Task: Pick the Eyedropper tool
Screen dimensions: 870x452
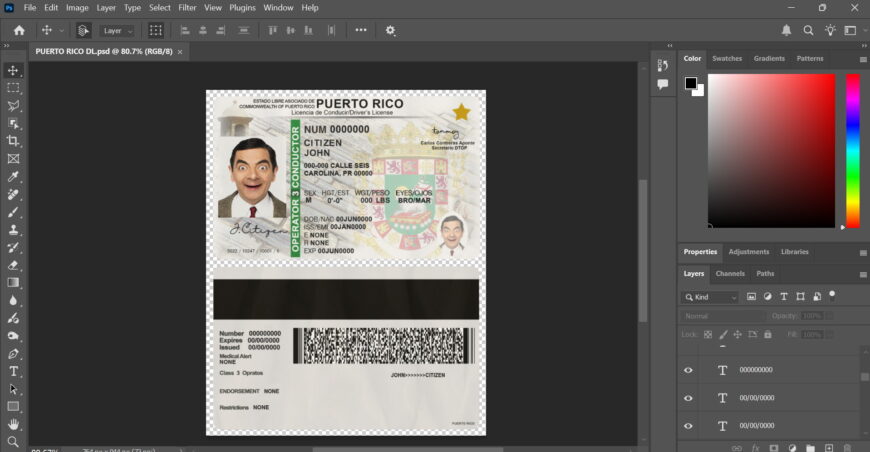Action: [x=13, y=176]
